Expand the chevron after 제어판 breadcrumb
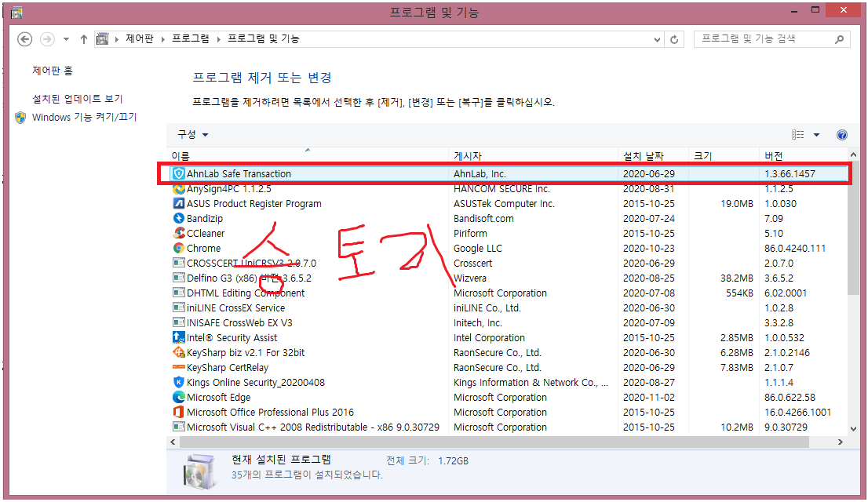Image resolution: width=868 pixels, height=502 pixels. point(162,39)
